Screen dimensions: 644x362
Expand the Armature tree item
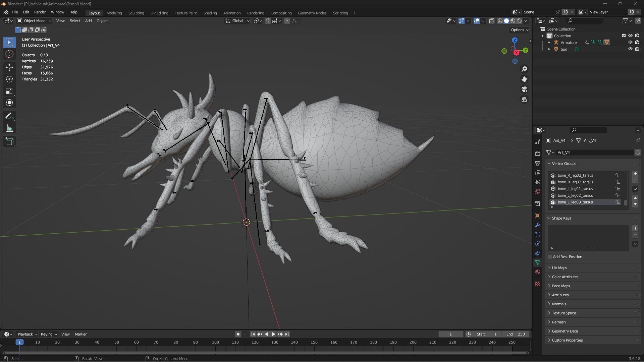[549, 43]
